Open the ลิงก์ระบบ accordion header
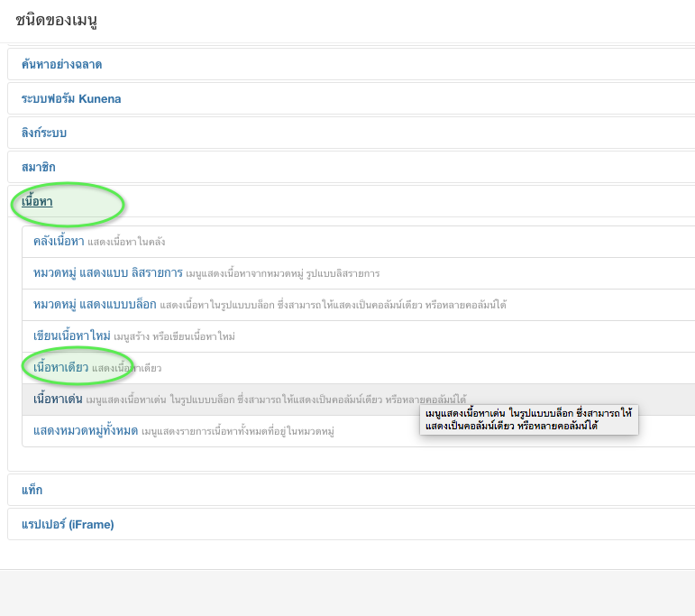Screen dimensions: 695x616 click(44, 133)
